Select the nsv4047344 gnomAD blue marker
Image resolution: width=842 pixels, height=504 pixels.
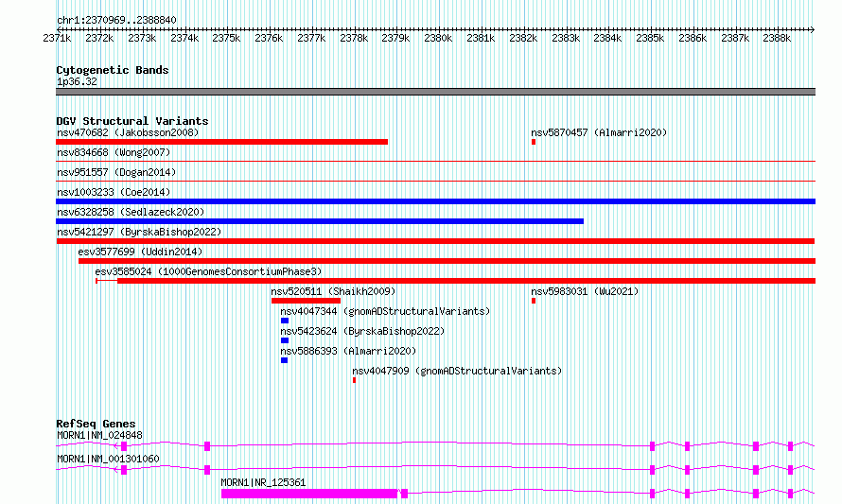285,321
